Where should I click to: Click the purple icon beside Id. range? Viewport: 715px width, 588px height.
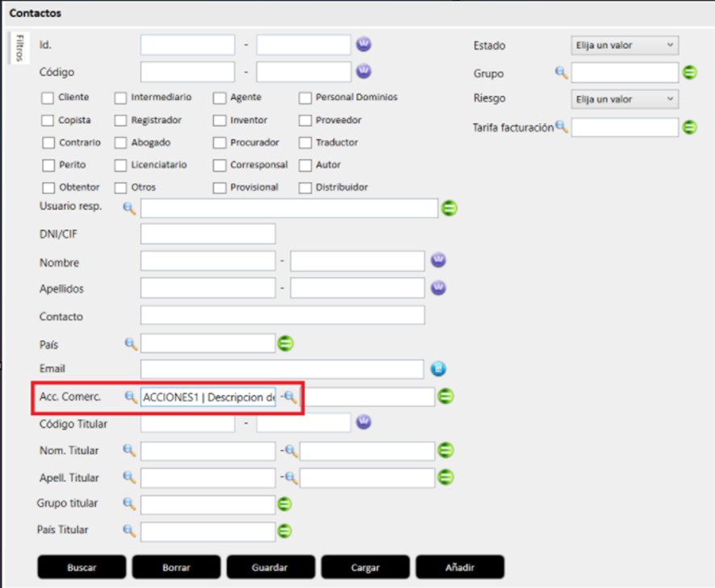(364, 44)
